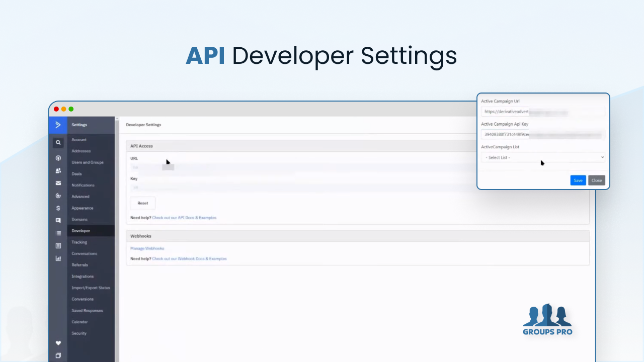Open search via magnifier sidebar icon
Image resolution: width=644 pixels, height=362 pixels.
tap(58, 143)
